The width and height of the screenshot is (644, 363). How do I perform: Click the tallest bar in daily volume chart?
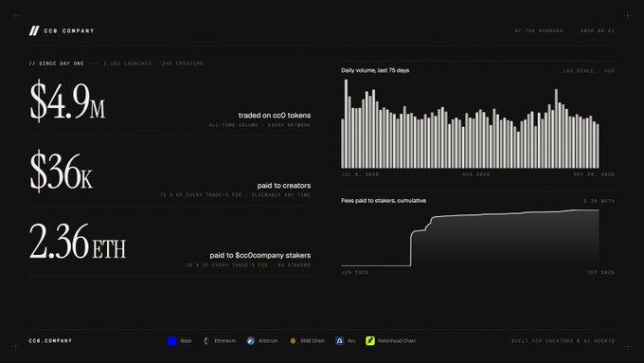pyautogui.click(x=346, y=124)
